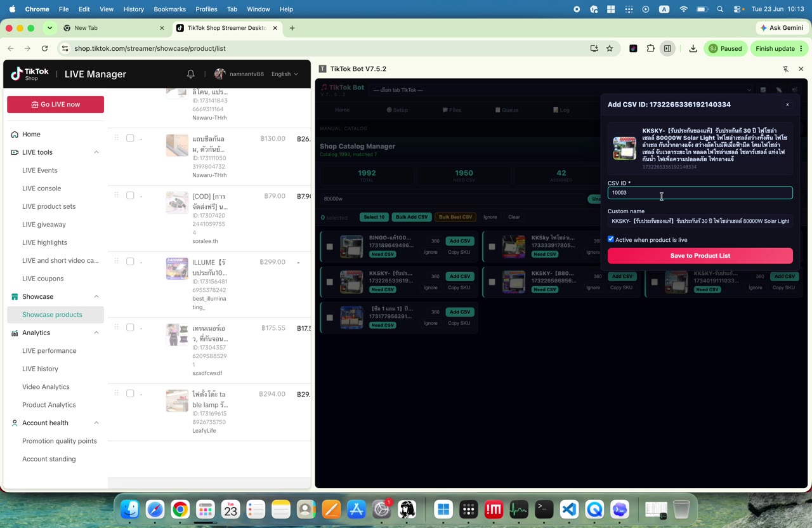
Task: Check the KKSky ไฟโซล่า catalog item checkbox
Action: coord(492,246)
